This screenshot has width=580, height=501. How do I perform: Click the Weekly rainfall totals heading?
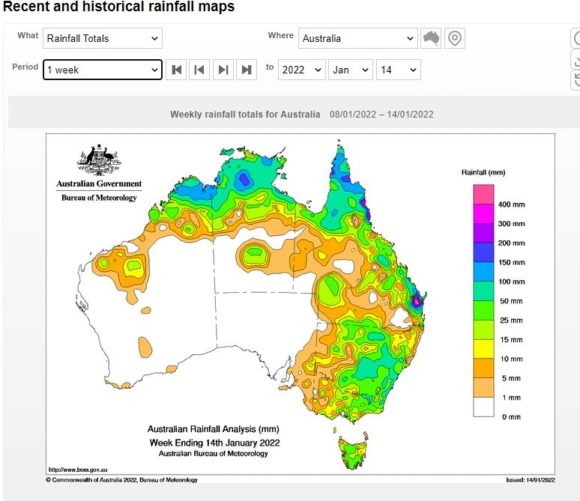[x=245, y=114]
